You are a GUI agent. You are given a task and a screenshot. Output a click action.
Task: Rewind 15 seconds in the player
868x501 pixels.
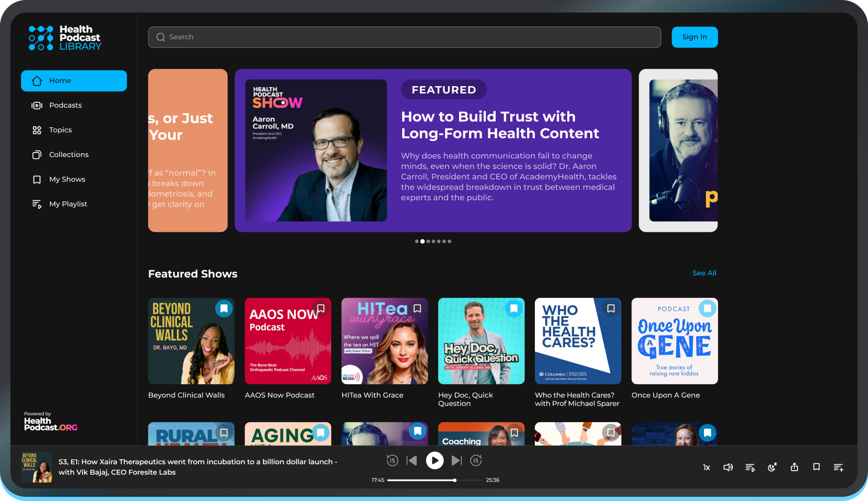click(x=392, y=460)
